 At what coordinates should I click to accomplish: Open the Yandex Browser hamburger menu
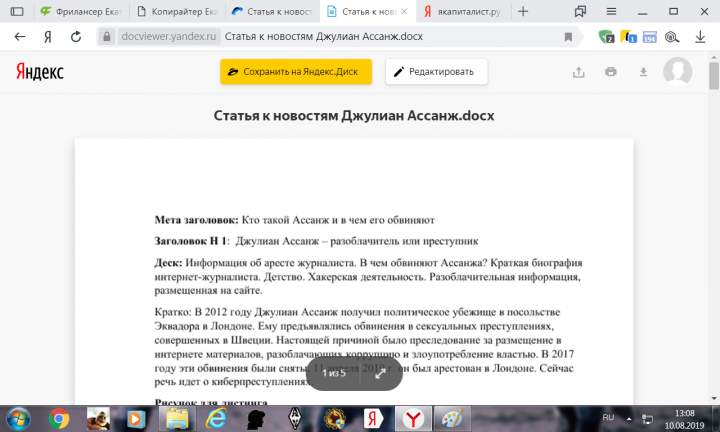(x=611, y=11)
